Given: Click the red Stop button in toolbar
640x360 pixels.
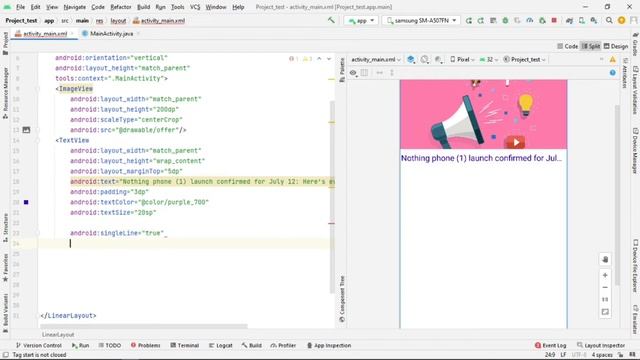Looking at the screenshot, I should (x=554, y=20).
